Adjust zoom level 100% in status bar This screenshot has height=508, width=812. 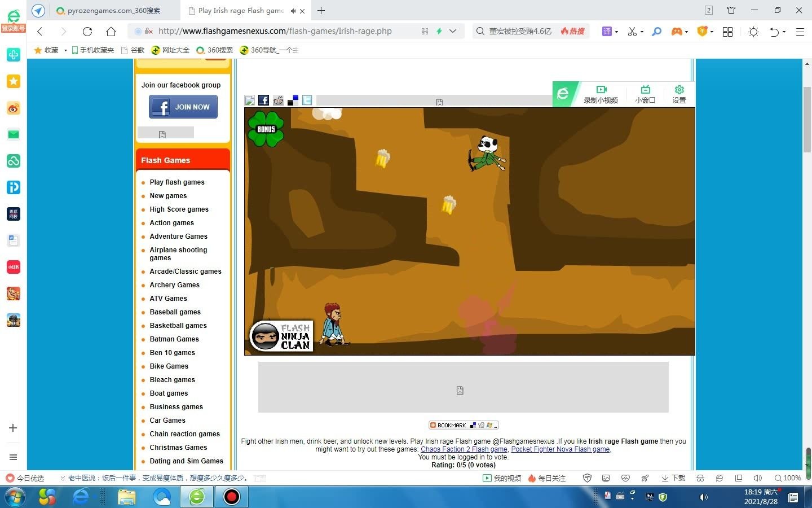(x=788, y=478)
